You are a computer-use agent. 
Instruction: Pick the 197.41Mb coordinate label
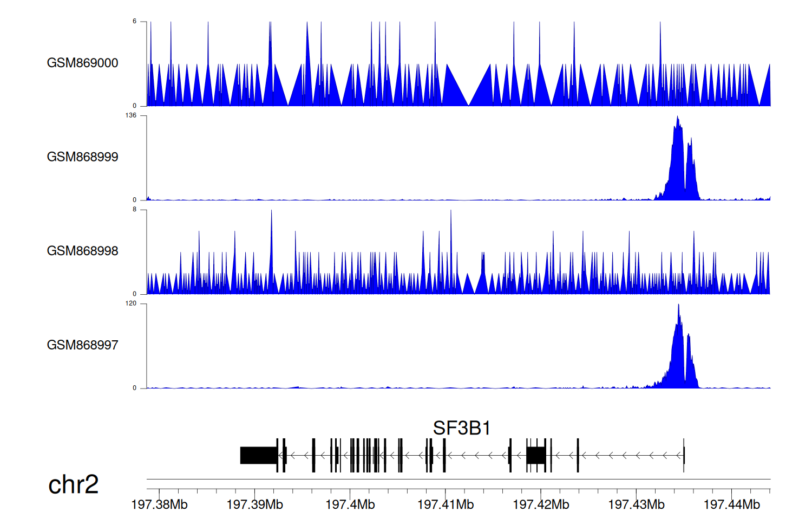[x=446, y=504]
